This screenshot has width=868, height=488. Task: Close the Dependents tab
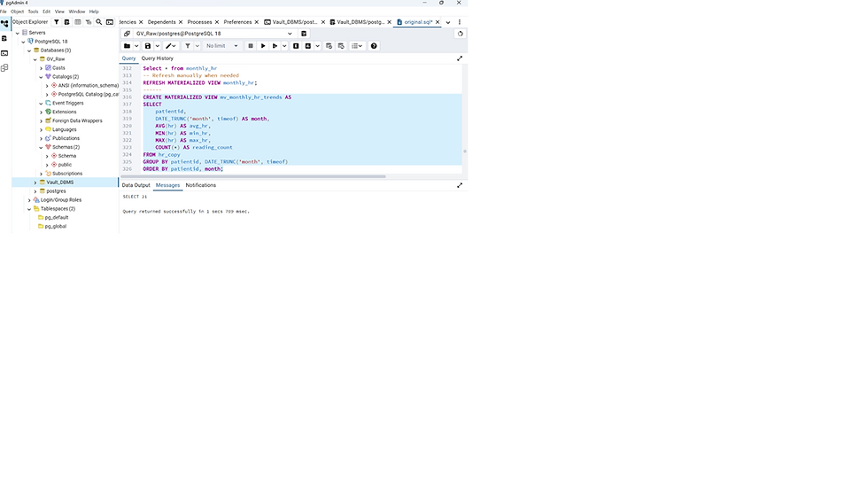point(181,22)
